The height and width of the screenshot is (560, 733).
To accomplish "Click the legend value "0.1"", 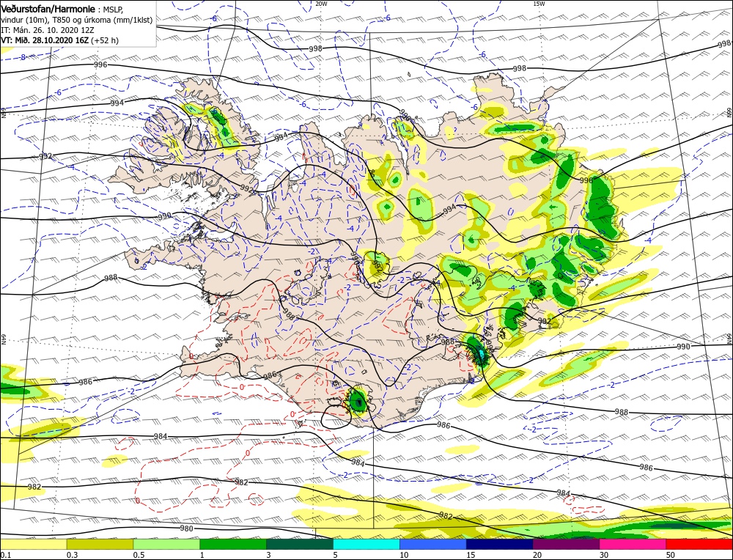I will coord(4,555).
